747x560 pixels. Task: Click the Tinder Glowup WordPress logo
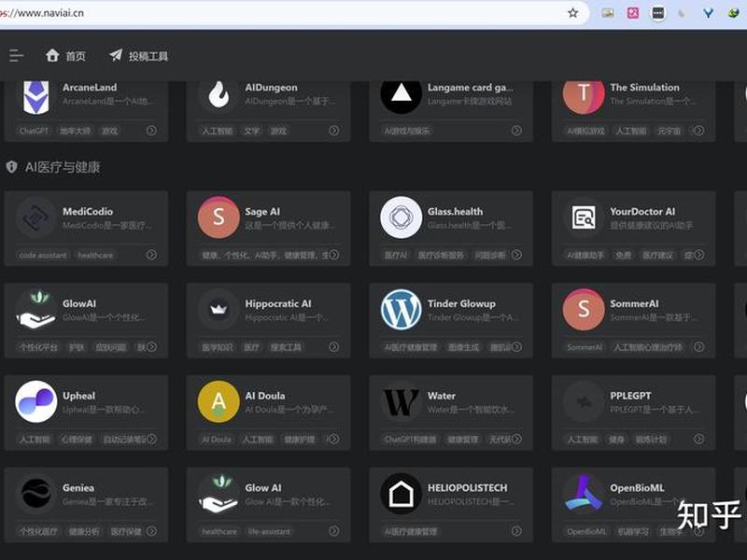[x=402, y=310]
